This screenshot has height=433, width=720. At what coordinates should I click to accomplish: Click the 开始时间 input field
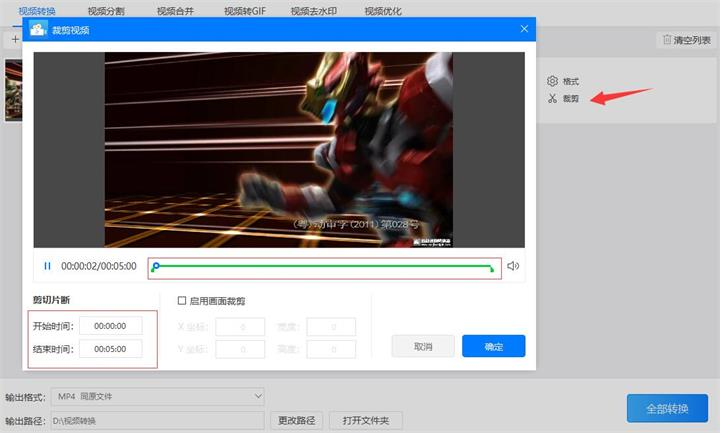pyautogui.click(x=111, y=326)
